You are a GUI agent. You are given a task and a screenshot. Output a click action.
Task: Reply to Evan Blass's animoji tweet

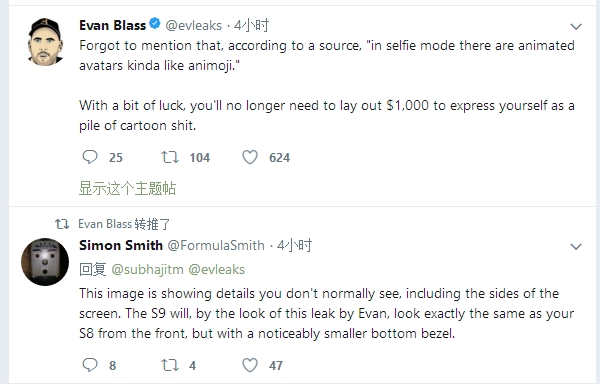[90, 157]
